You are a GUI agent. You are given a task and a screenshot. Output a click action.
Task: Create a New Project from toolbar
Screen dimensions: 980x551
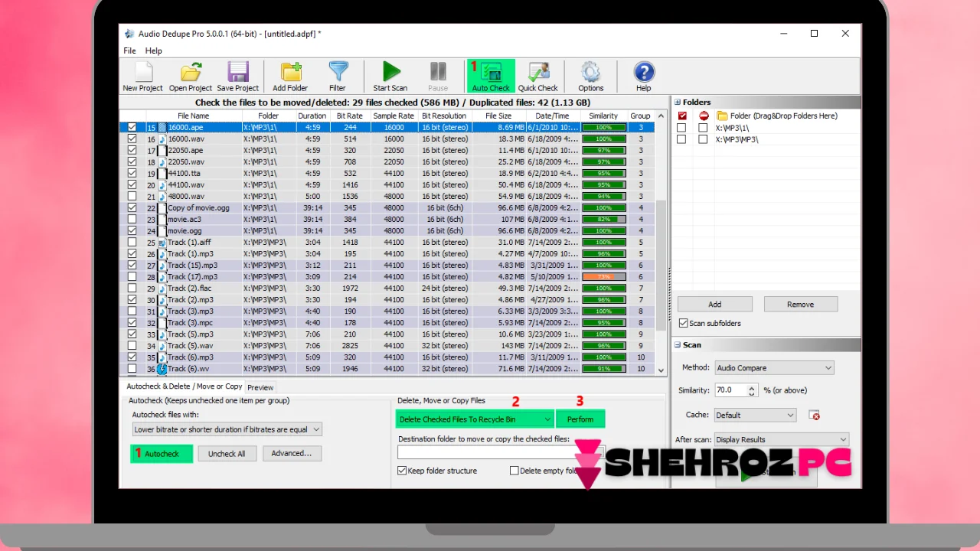[142, 77]
